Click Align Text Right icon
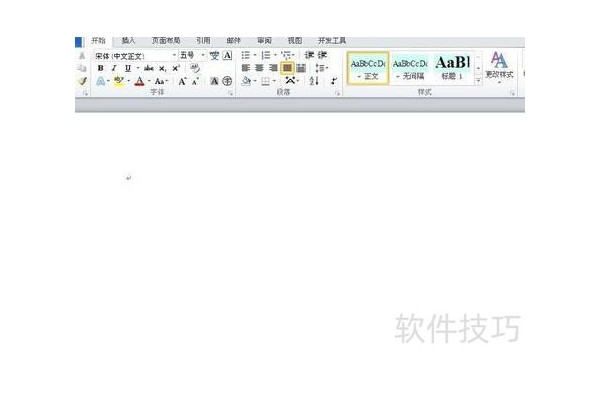 click(x=273, y=68)
